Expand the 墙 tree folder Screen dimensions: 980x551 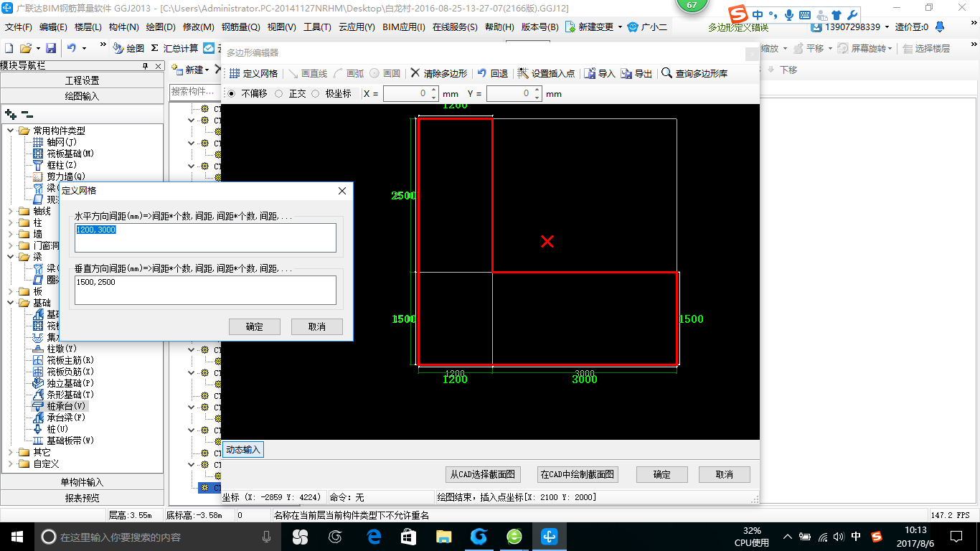click(11, 234)
